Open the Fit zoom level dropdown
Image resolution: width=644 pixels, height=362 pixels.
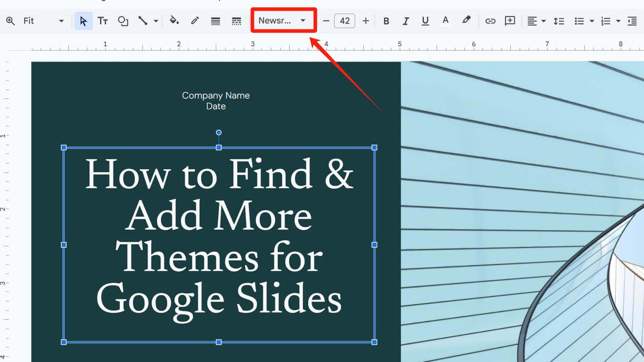coord(43,21)
